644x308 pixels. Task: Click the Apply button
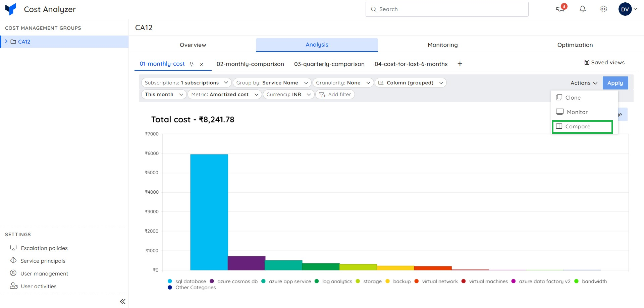[x=615, y=83]
